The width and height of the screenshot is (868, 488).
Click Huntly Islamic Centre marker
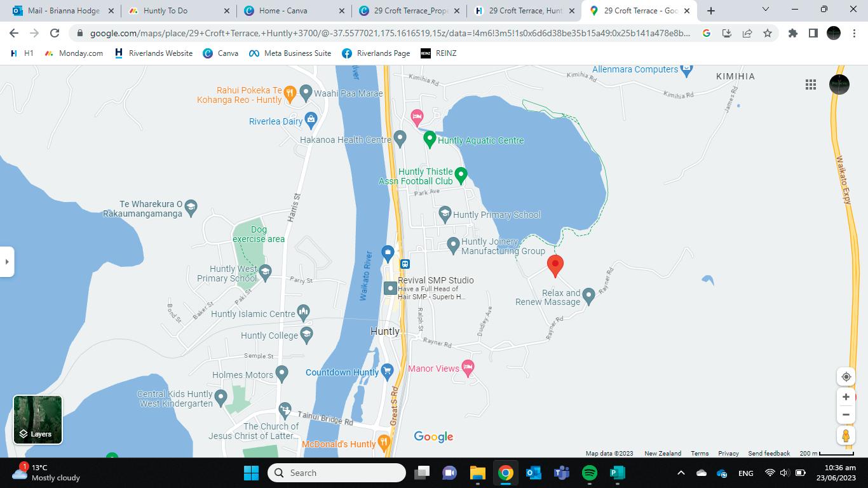coord(303,312)
